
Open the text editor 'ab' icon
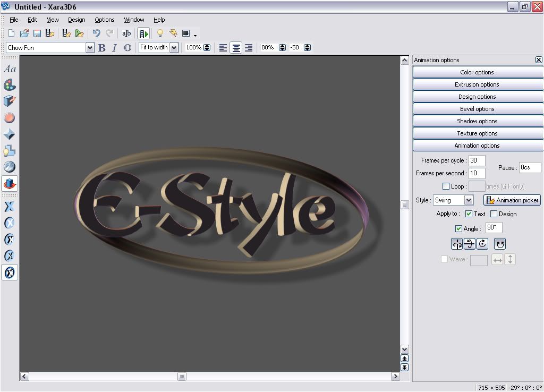(x=126, y=33)
